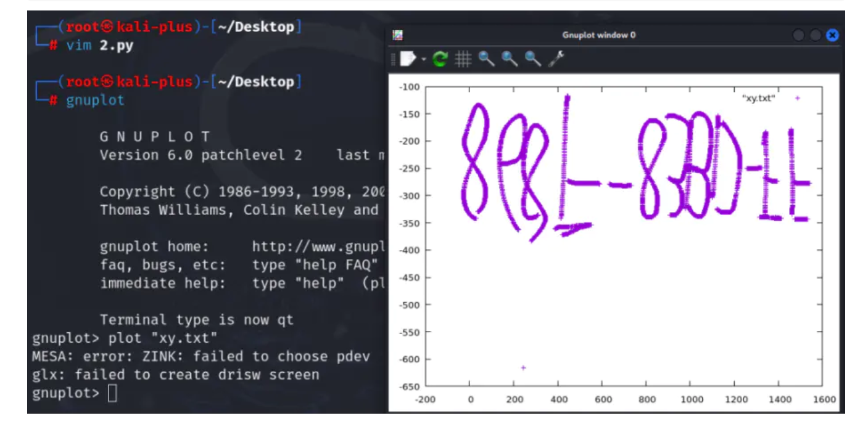
Task: Grab the toolbar drag handle
Action: coord(393,59)
